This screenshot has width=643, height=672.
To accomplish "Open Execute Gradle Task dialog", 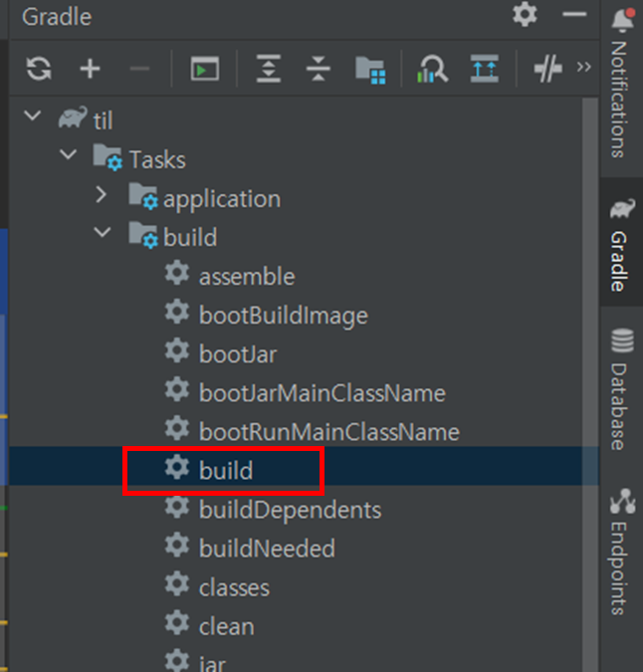I will point(205,69).
